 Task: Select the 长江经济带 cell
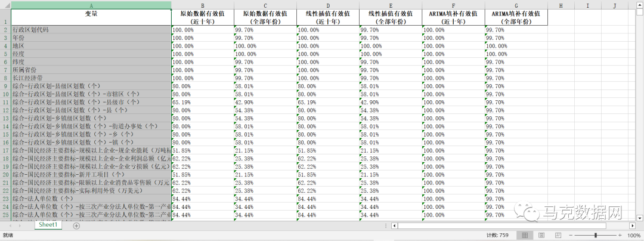tap(91, 78)
